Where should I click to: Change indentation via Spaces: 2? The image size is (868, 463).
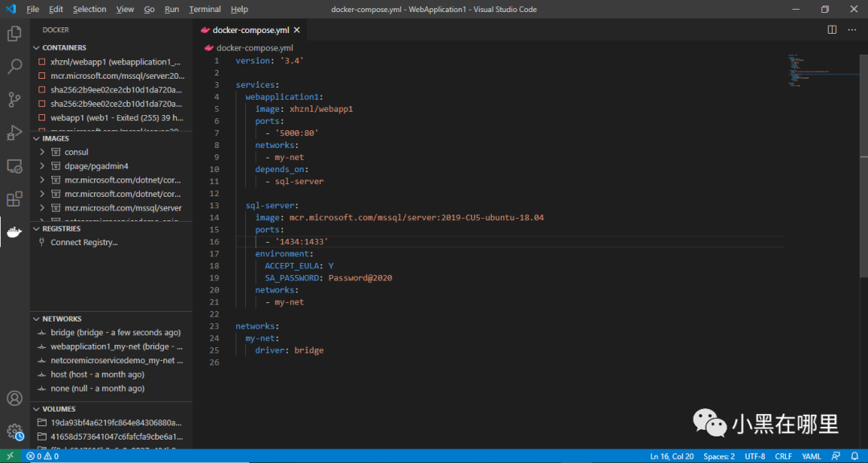tap(719, 457)
